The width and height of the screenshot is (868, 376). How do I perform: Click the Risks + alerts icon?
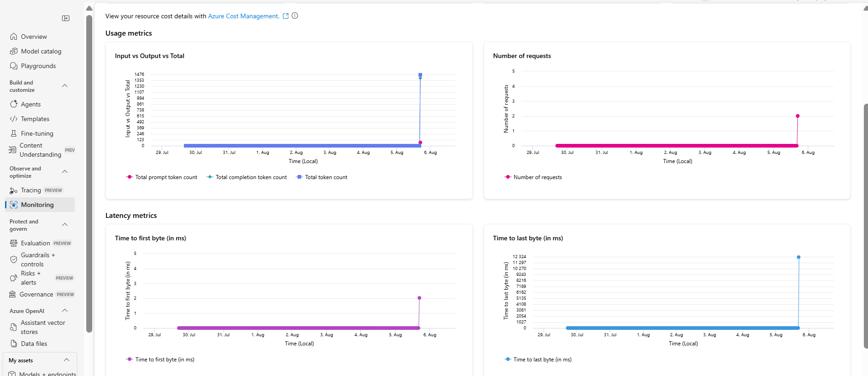(x=14, y=278)
